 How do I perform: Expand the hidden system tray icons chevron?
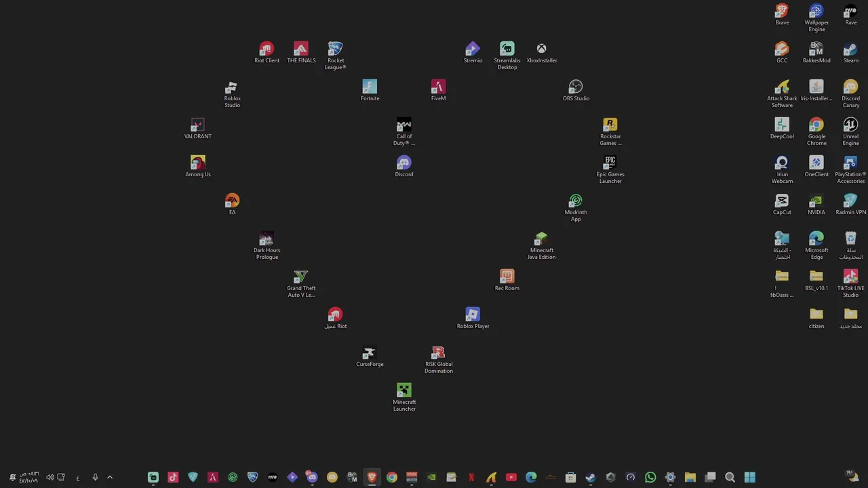pos(110,477)
